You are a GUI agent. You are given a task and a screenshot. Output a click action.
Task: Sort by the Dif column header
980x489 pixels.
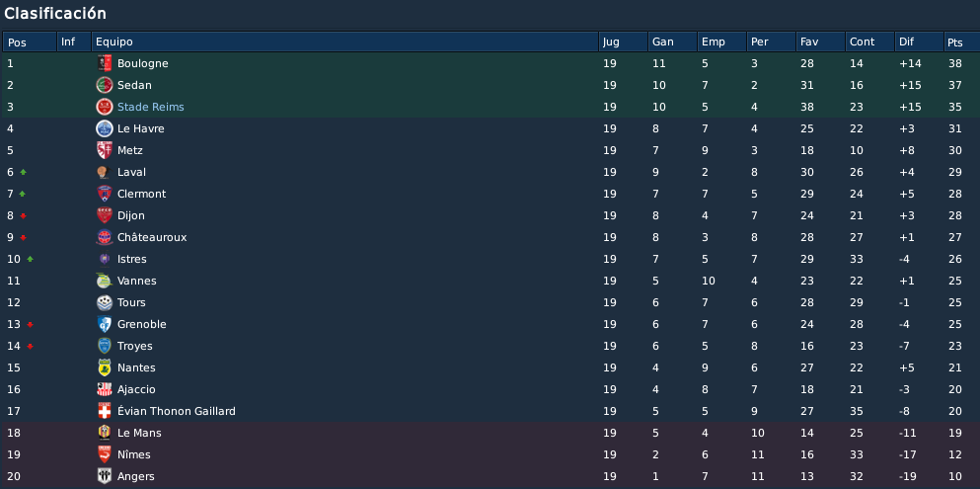point(920,41)
